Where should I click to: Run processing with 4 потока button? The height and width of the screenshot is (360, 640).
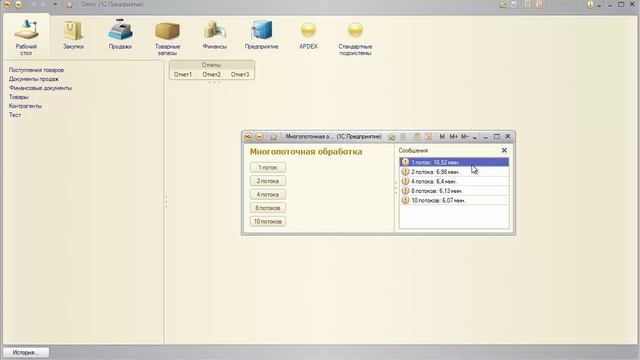pyautogui.click(x=268, y=194)
